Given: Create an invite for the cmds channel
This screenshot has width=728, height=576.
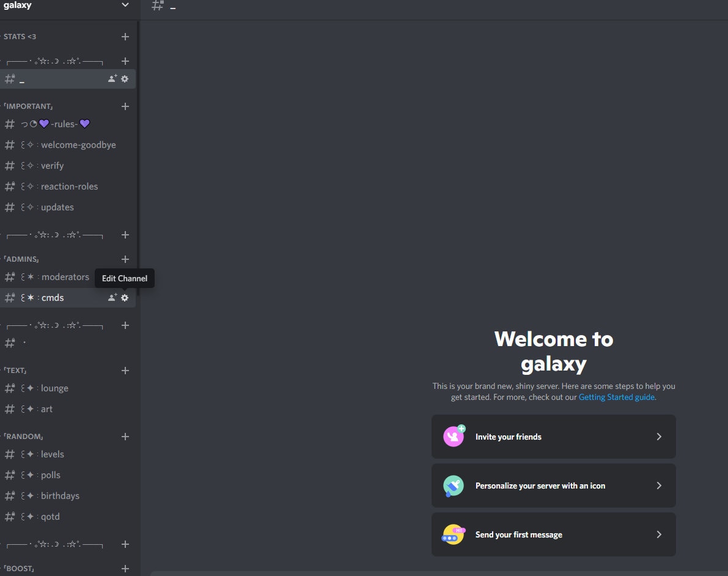Looking at the screenshot, I should coord(111,298).
